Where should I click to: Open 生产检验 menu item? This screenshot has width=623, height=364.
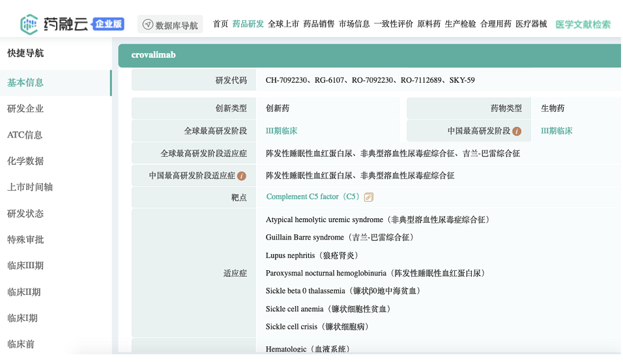pos(460,24)
